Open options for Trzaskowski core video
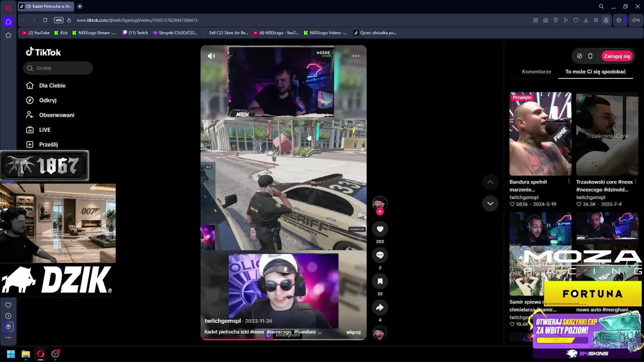The image size is (644, 362). (x=635, y=182)
